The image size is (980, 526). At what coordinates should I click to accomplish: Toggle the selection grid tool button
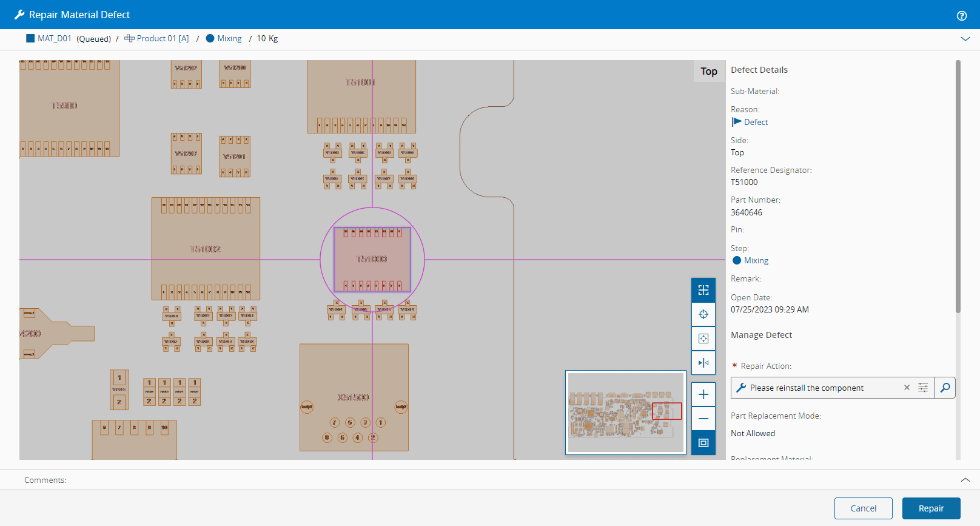click(x=703, y=290)
